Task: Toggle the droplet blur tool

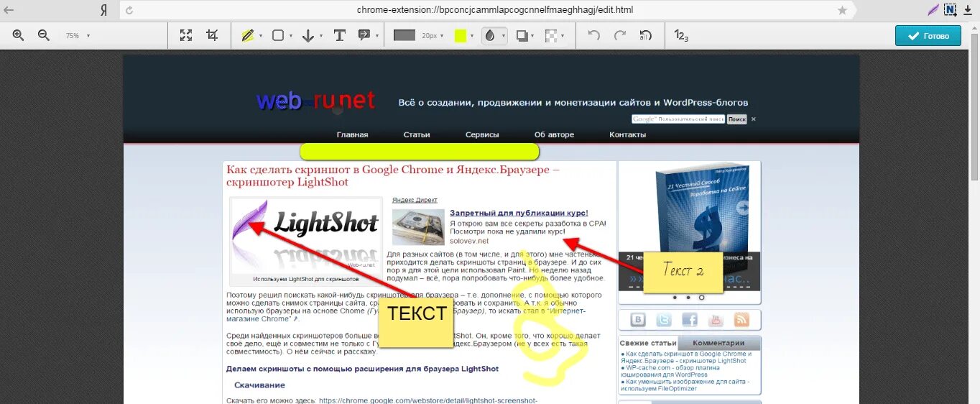Action: coord(490,35)
